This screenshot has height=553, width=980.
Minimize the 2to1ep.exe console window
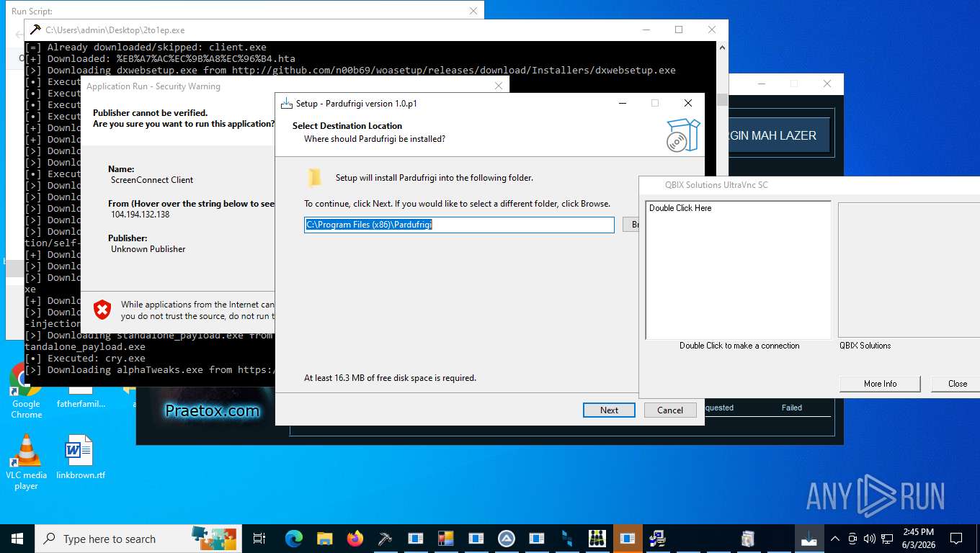[x=646, y=30]
